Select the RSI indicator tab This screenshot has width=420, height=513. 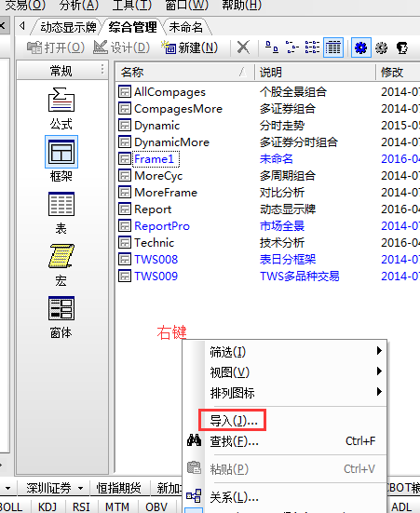tap(81, 506)
